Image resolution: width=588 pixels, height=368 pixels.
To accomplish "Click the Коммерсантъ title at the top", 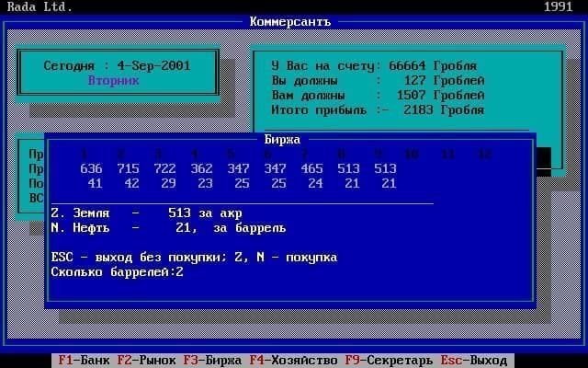I will 293,20.
